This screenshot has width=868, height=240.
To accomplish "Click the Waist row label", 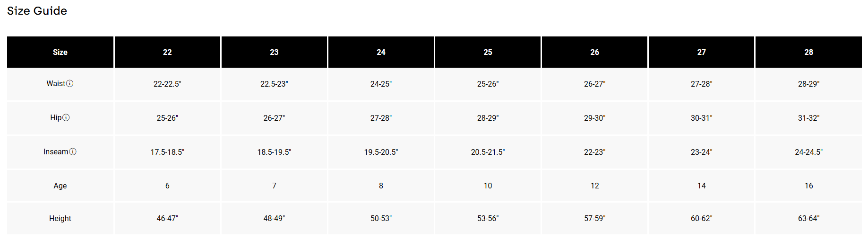I will [56, 84].
